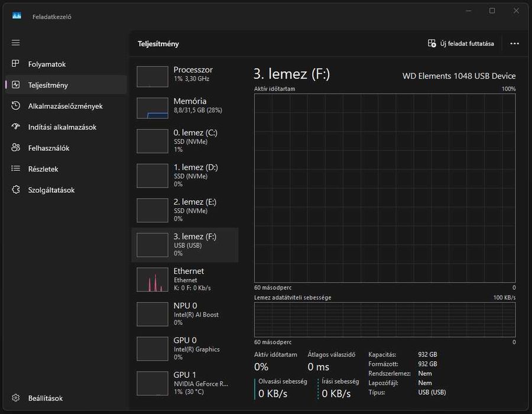Show 1. lemez (D:) disk performance
This screenshot has width=532, height=414.
click(185, 176)
